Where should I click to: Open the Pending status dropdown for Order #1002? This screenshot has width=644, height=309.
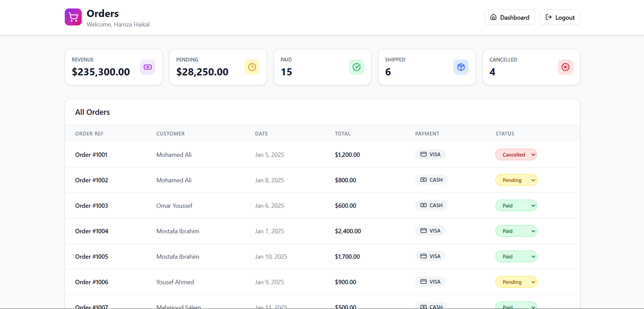tap(516, 180)
